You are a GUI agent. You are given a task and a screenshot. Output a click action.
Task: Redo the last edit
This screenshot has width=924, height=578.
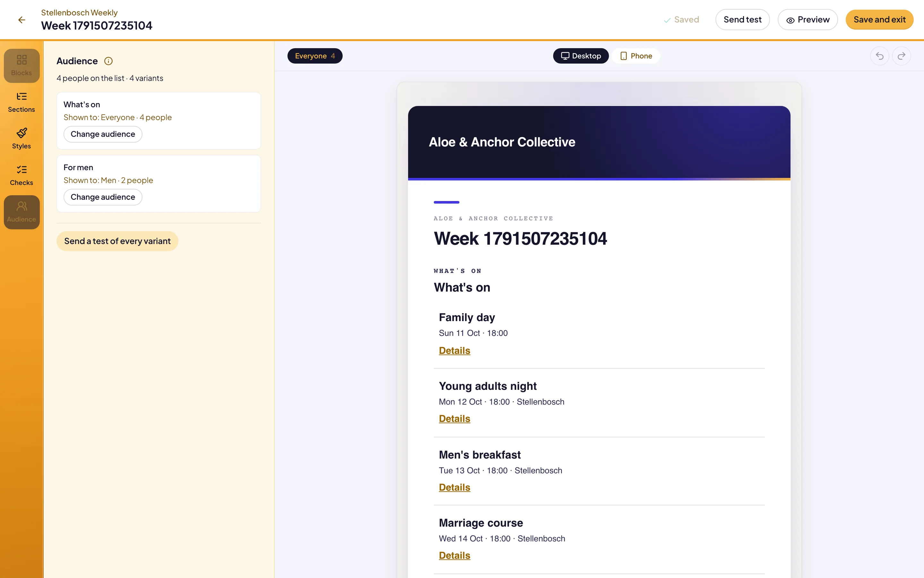902,56
